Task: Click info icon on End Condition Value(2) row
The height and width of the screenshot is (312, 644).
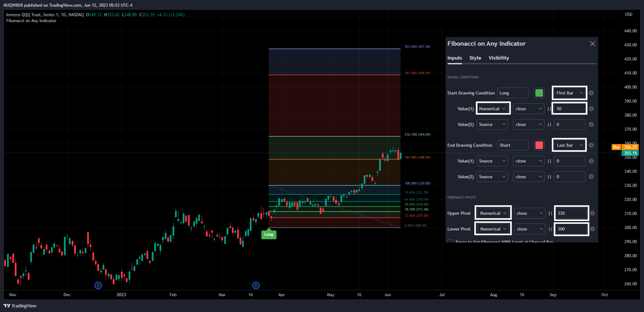Action: point(591,177)
